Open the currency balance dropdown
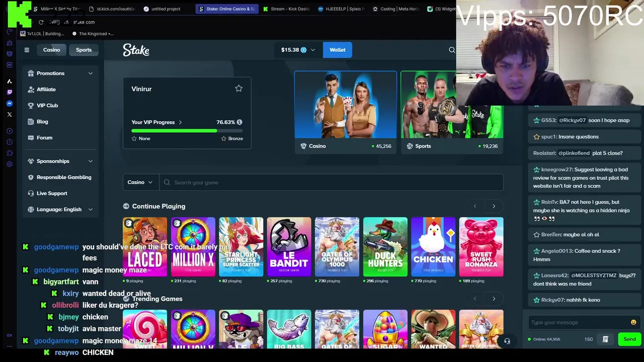This screenshot has height=362, width=644. click(x=298, y=50)
